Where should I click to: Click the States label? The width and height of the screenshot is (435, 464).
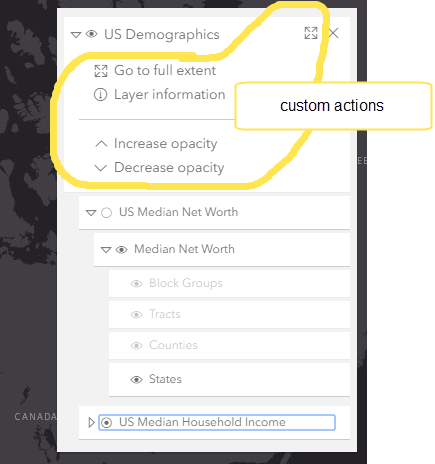click(x=165, y=379)
